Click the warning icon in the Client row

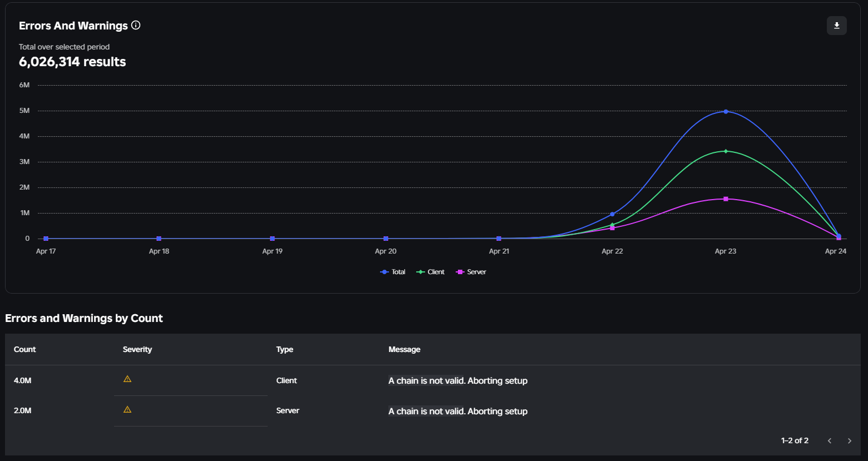click(127, 379)
